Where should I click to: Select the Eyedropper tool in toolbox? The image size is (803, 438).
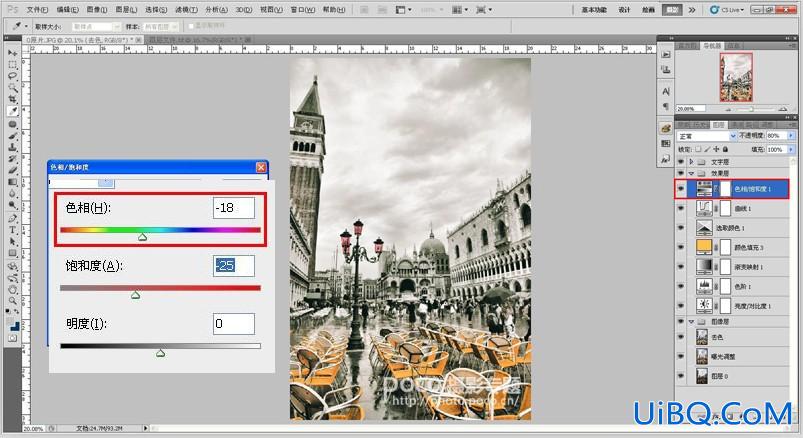12,111
